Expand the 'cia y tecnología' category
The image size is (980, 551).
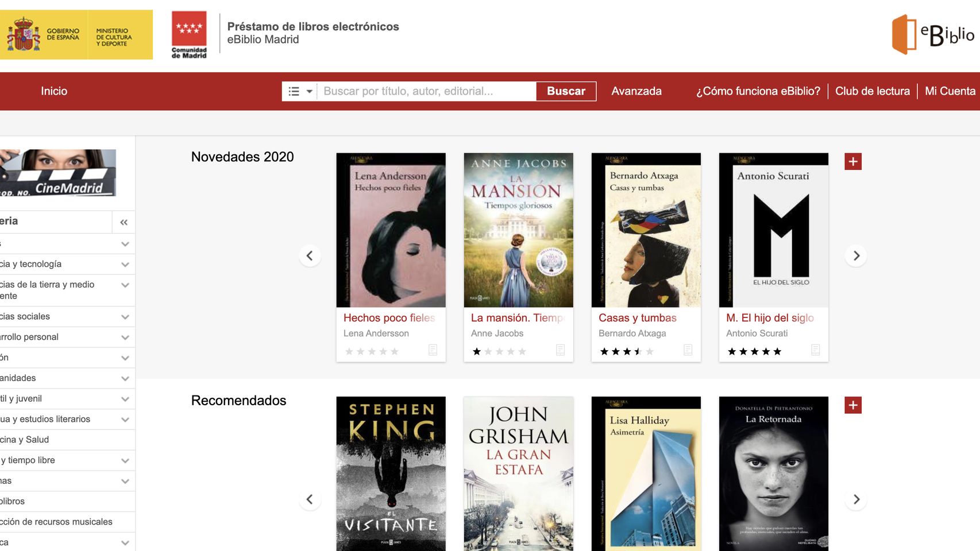125,265
